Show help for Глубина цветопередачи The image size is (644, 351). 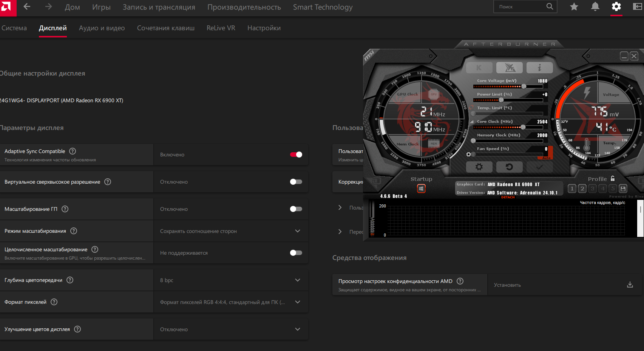tap(70, 280)
